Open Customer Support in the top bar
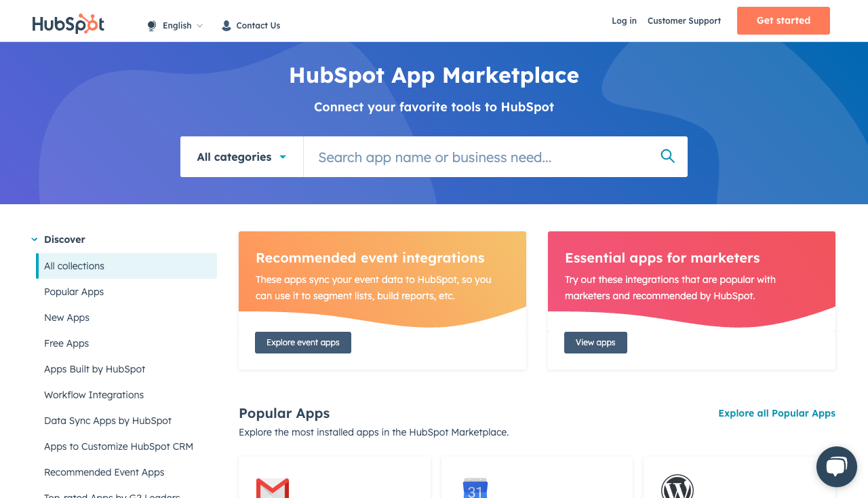This screenshot has width=868, height=498. (684, 21)
